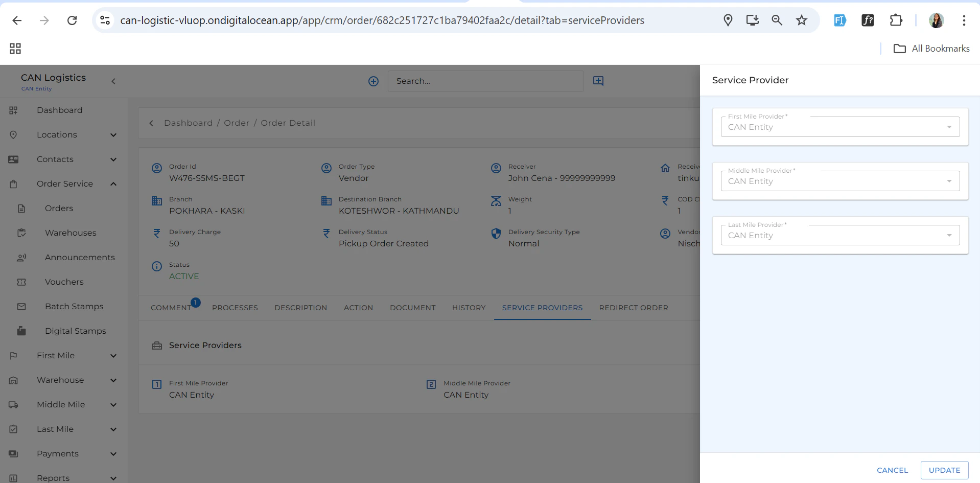Expand the Middle Mile menu
The width and height of the screenshot is (980, 483).
(x=64, y=405)
